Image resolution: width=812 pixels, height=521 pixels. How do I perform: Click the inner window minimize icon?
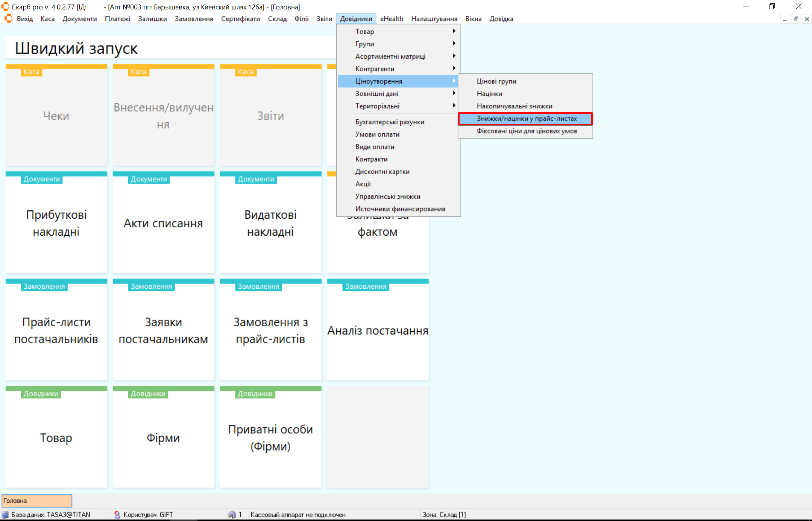(785, 19)
